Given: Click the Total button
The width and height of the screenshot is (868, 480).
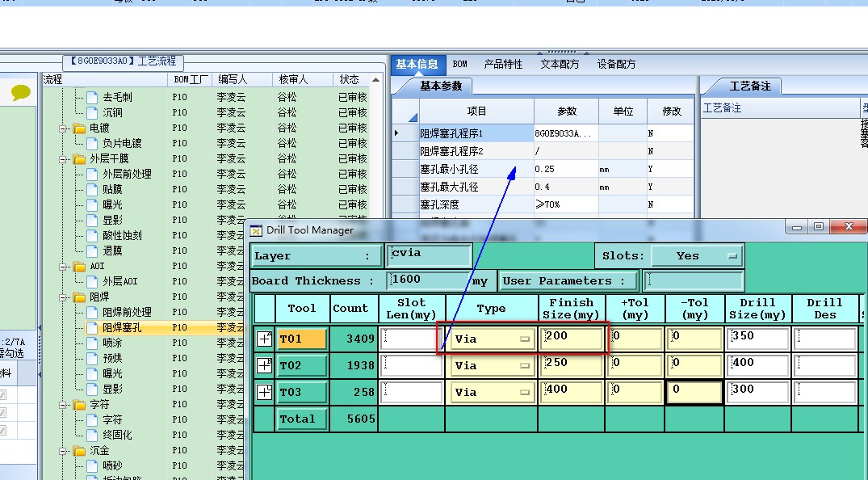Looking at the screenshot, I should [302, 419].
